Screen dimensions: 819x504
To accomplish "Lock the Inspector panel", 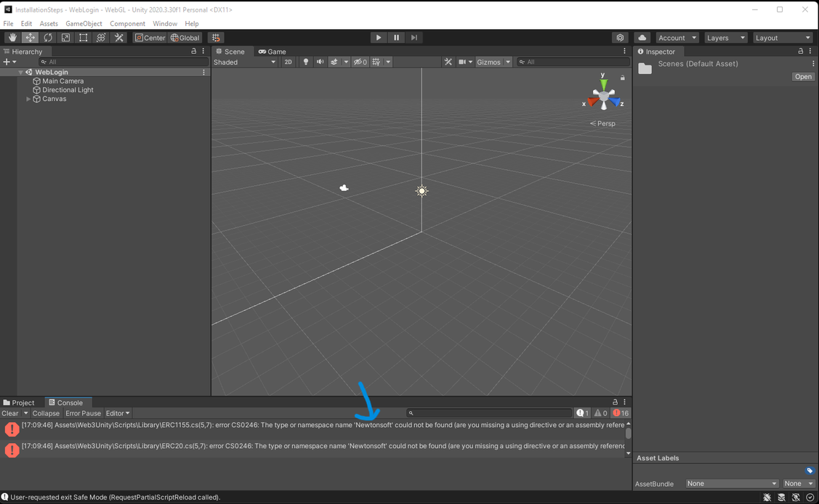I will pyautogui.click(x=800, y=51).
